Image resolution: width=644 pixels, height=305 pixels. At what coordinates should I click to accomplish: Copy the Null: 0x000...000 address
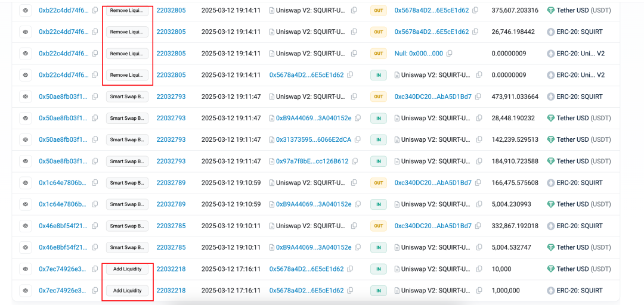coord(450,54)
